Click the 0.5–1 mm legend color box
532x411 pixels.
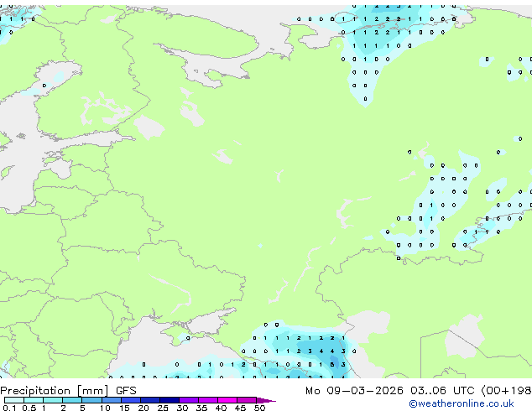click(x=34, y=400)
